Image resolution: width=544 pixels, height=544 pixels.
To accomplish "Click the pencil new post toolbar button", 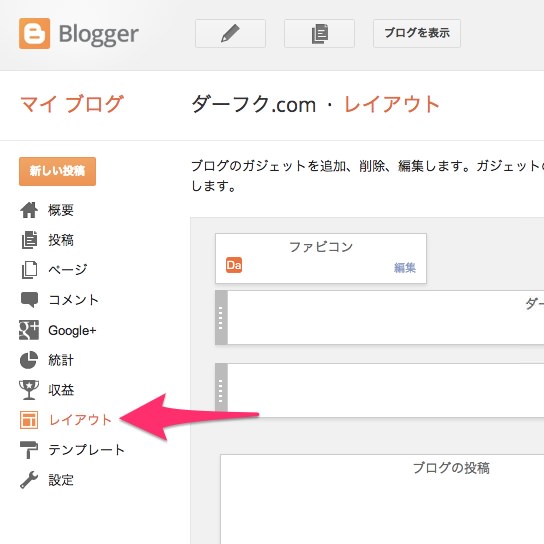I will [230, 33].
